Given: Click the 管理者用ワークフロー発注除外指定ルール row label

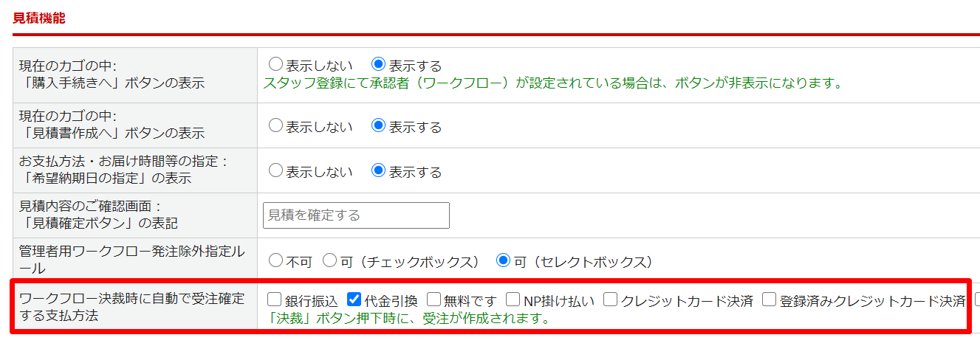Looking at the screenshot, I should (131, 260).
